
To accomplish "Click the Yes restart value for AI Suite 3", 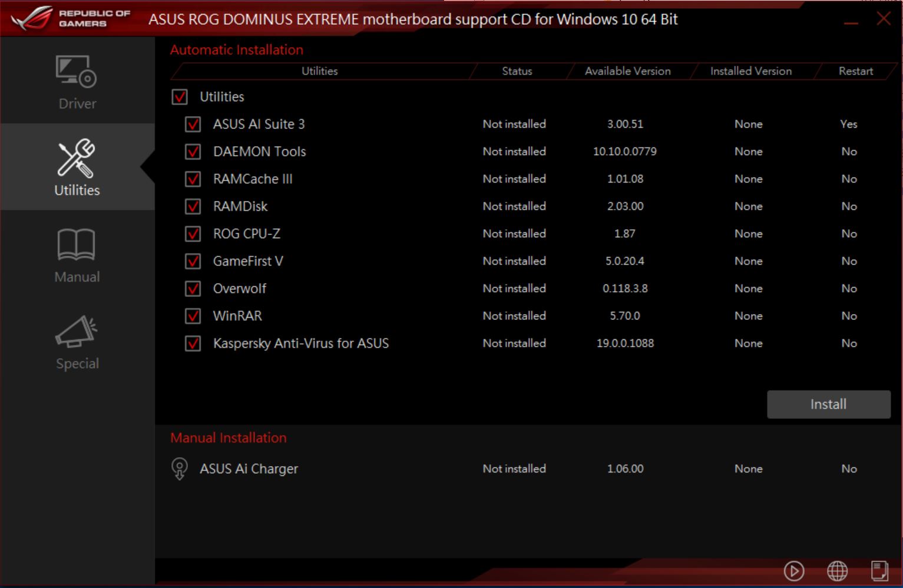I will (x=849, y=124).
